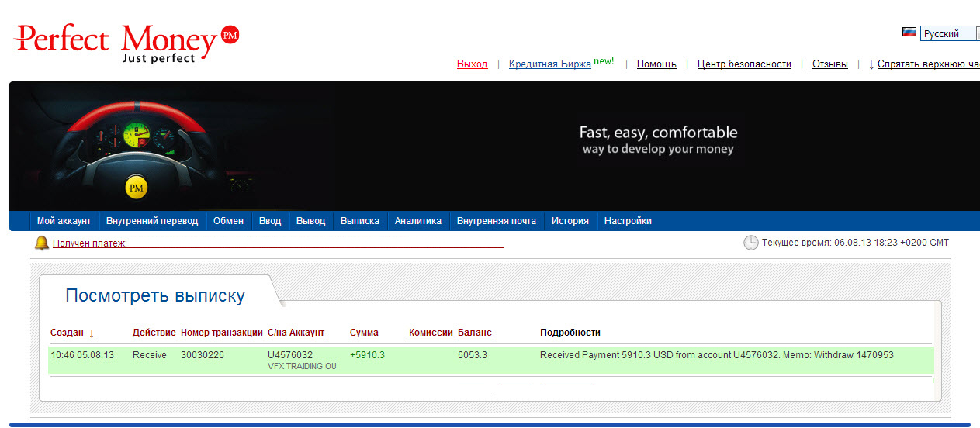Click transaction number 30030226
Viewport: 980px width, 428px height.
(203, 355)
